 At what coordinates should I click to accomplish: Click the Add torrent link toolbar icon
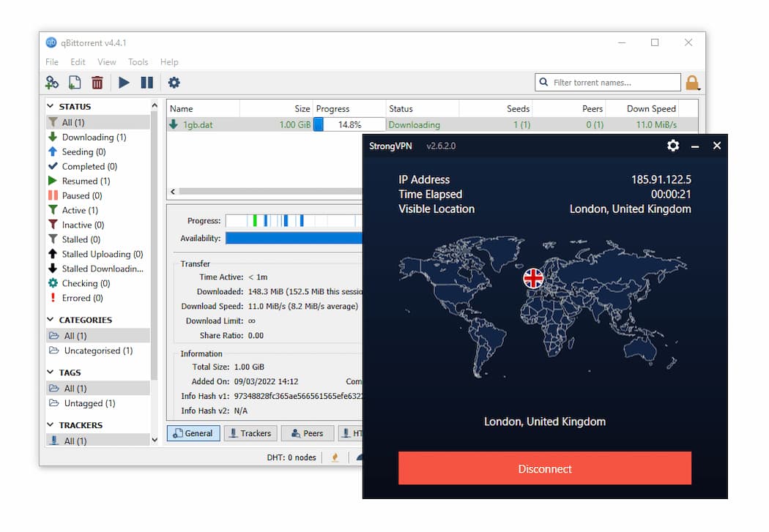51,82
